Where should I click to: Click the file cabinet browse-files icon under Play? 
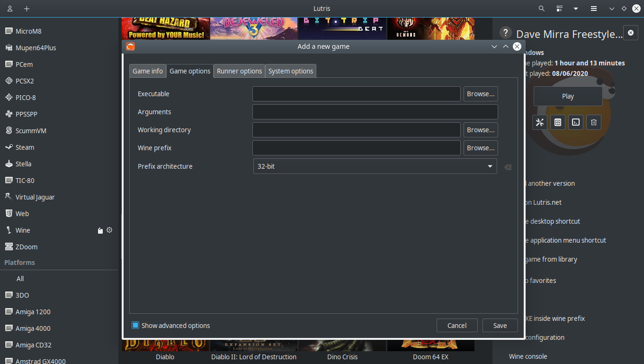[558, 122]
